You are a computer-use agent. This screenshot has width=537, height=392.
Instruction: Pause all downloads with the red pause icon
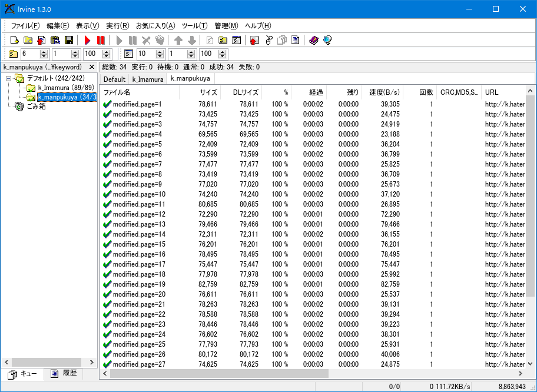tap(101, 41)
